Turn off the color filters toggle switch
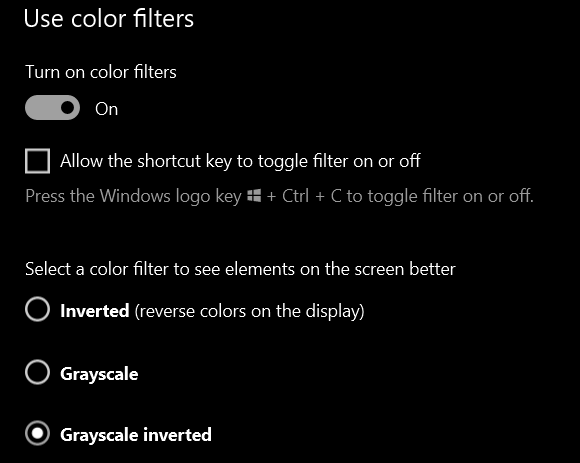Image resolution: width=580 pixels, height=463 pixels. (53, 108)
